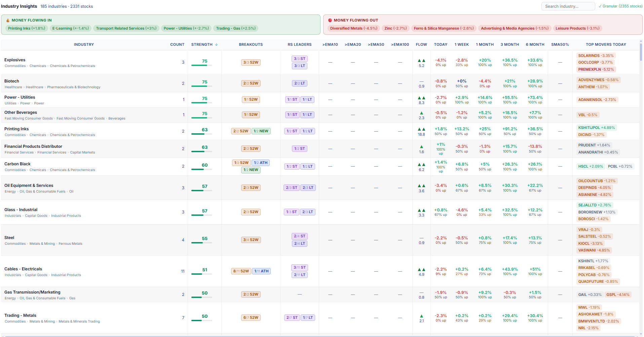Sort table by FLOW column
644x337 pixels.
point(421,44)
